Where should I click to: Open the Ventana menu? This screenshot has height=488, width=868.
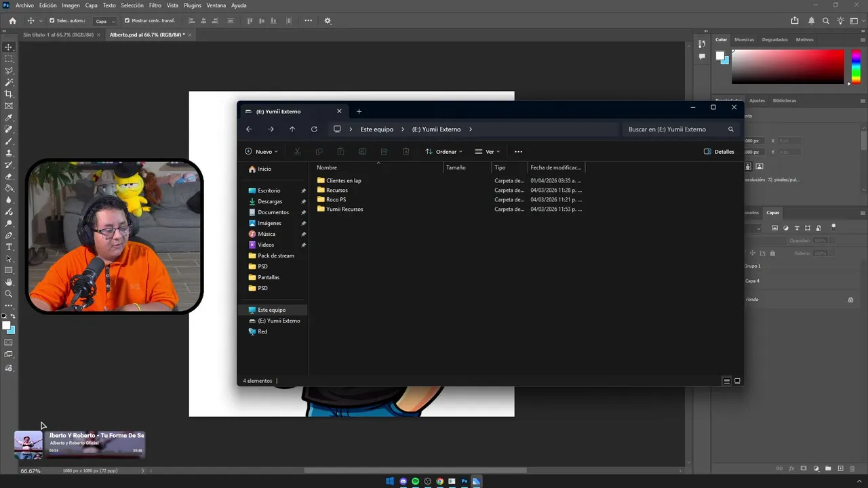tap(216, 5)
